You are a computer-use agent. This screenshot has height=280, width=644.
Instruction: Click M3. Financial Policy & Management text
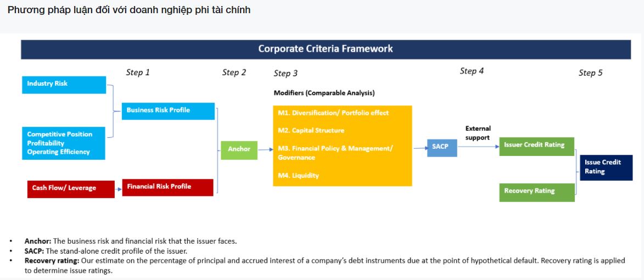point(335,149)
